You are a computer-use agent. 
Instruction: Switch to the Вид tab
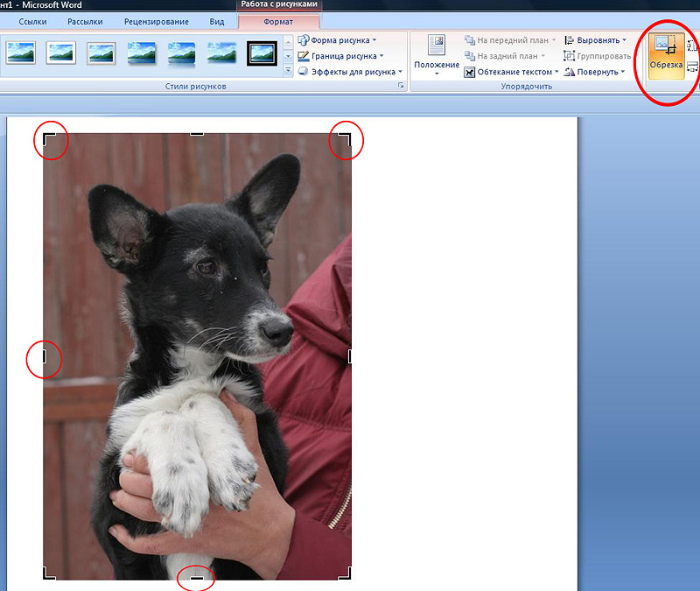(x=217, y=21)
